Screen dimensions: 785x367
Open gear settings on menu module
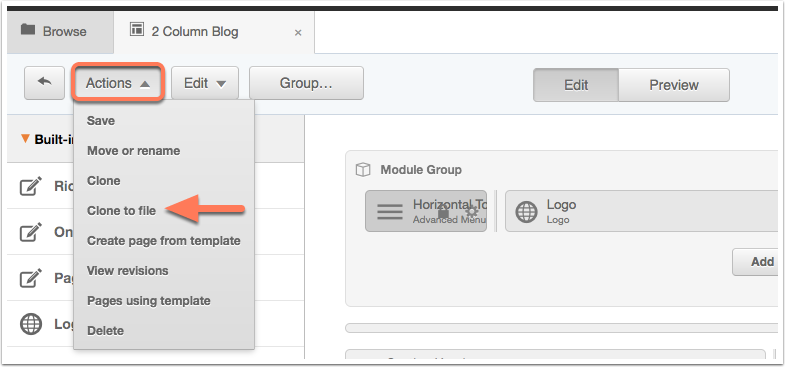point(471,212)
